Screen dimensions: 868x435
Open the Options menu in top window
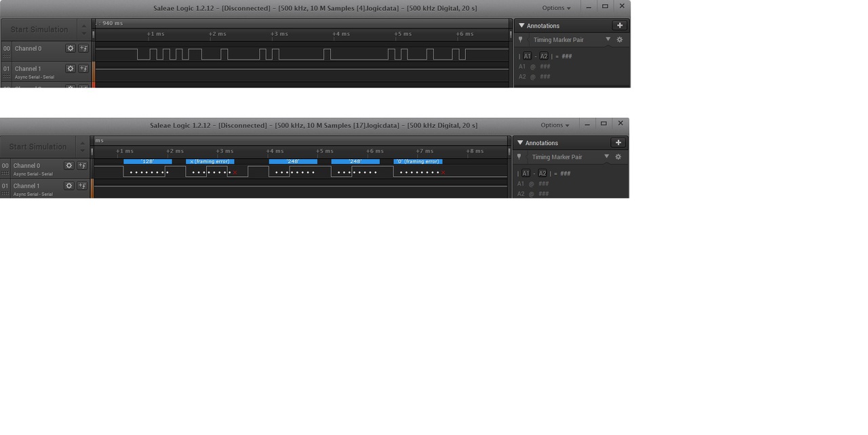(556, 8)
